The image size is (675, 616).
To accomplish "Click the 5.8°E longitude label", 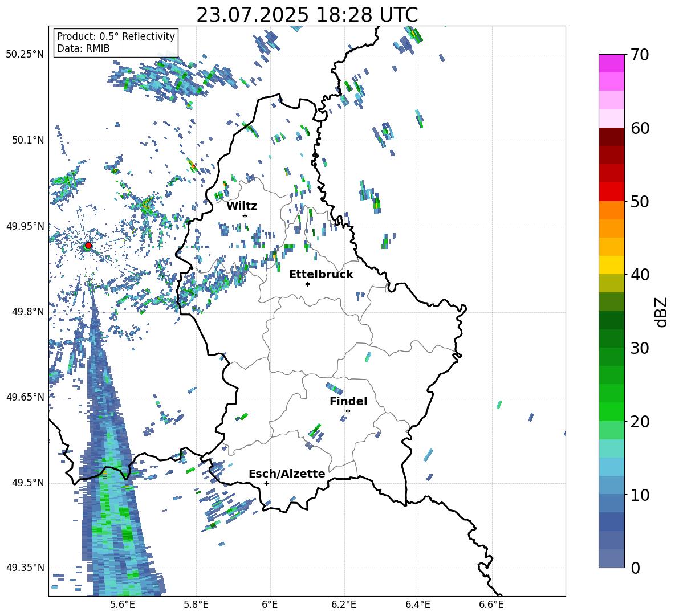I will (196, 605).
